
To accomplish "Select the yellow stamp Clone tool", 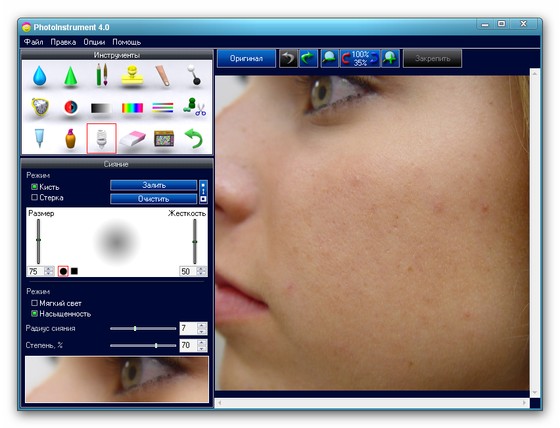I will tap(132, 75).
